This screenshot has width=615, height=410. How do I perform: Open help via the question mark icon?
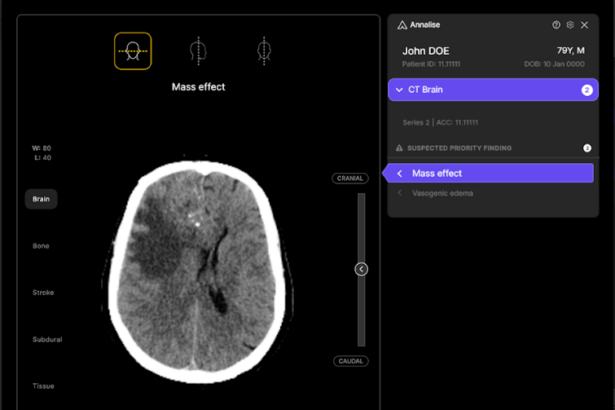click(x=556, y=25)
